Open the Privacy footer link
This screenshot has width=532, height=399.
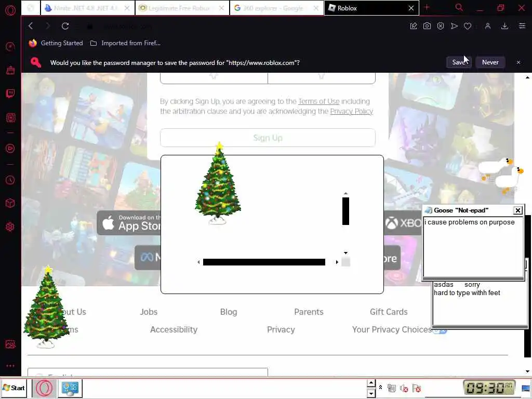coord(281,329)
